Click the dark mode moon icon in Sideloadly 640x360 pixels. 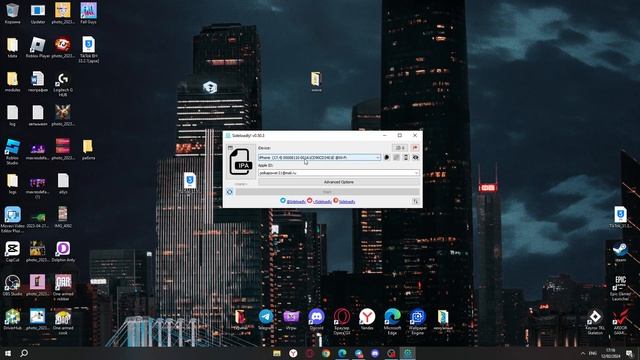pos(387,158)
